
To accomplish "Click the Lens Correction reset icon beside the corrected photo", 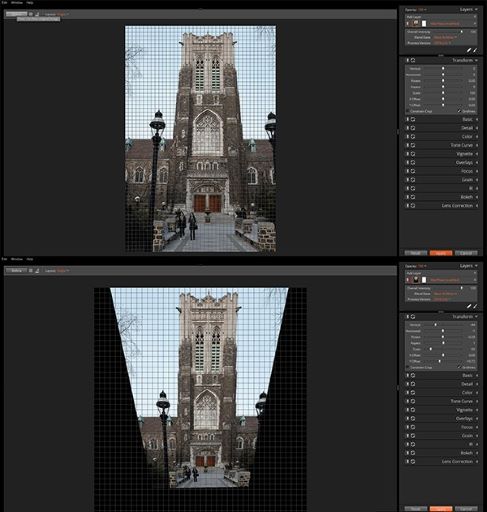I will tap(413, 462).
